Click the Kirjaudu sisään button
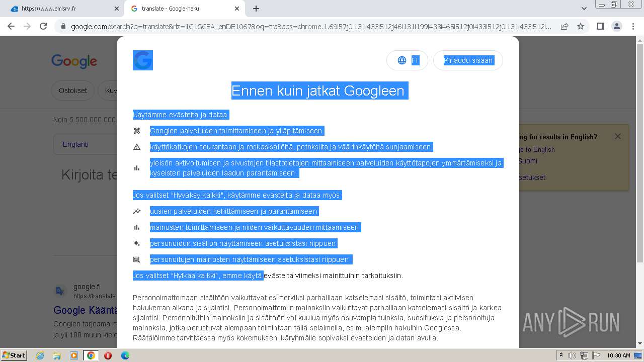 (468, 60)
